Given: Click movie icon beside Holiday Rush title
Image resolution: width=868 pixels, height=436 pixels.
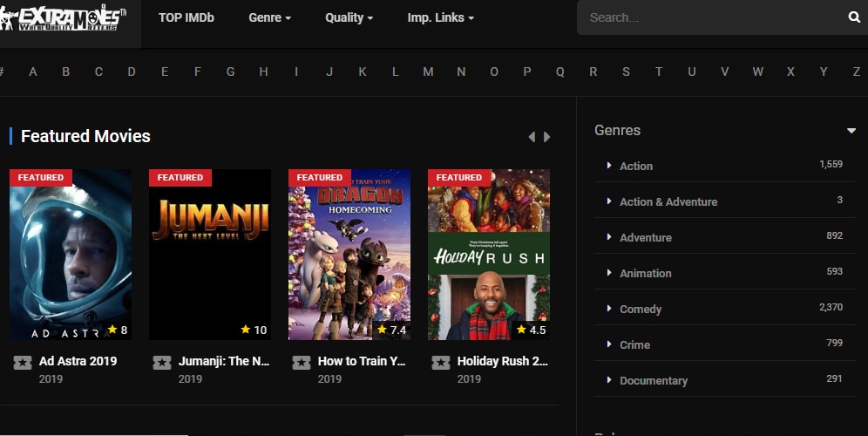Looking at the screenshot, I should pos(441,363).
